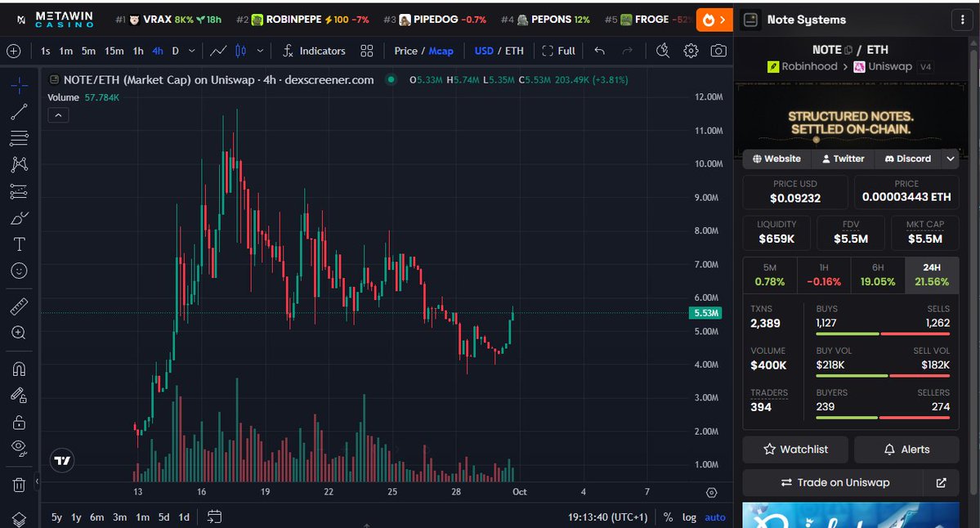Select the 4h timeframe

(x=158, y=51)
